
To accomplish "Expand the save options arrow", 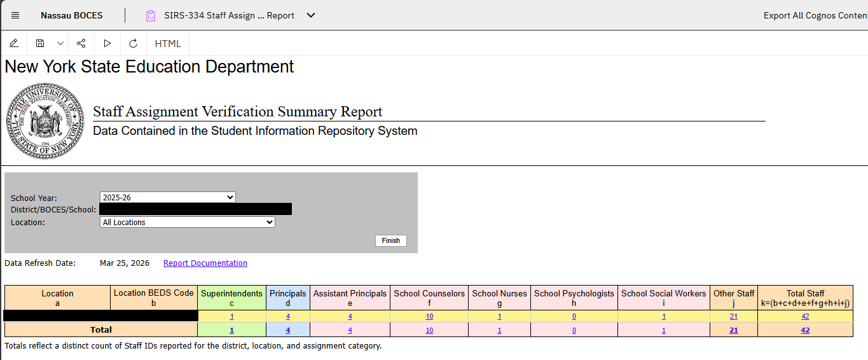I will point(60,43).
